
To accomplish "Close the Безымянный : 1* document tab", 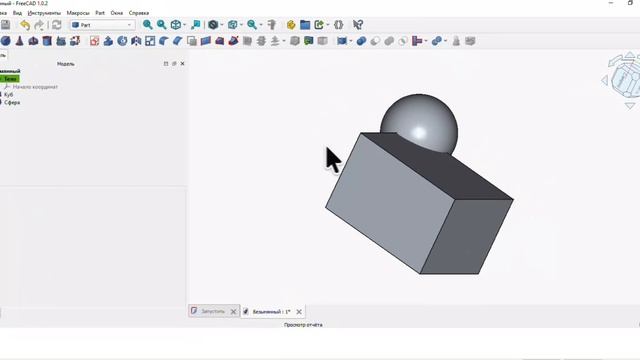I will (x=299, y=312).
